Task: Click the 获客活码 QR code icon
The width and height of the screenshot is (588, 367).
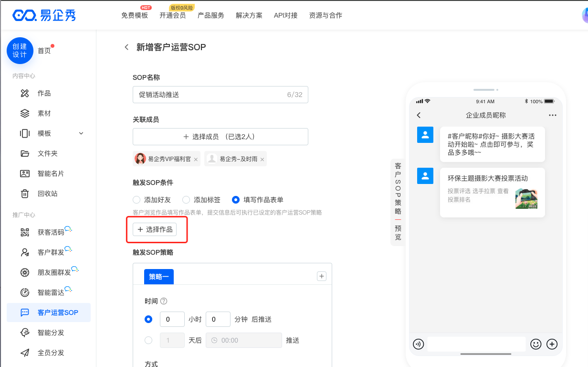Action: 25,232
